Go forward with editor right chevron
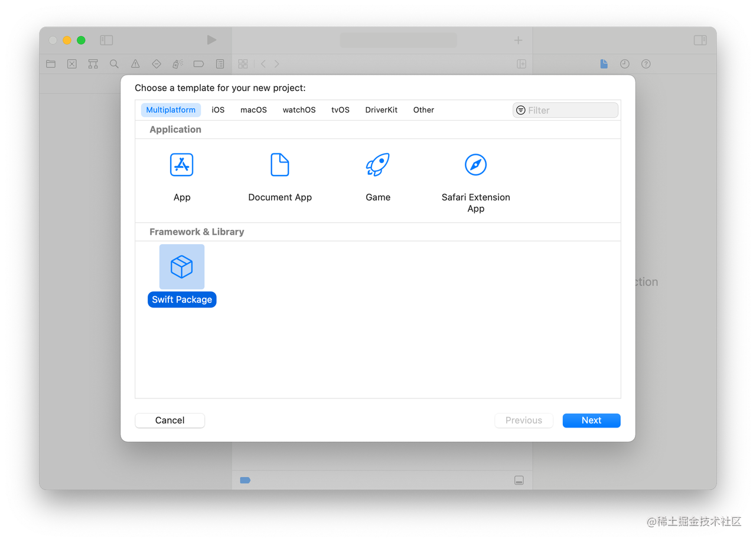Viewport: 756px width, 542px height. (276, 64)
